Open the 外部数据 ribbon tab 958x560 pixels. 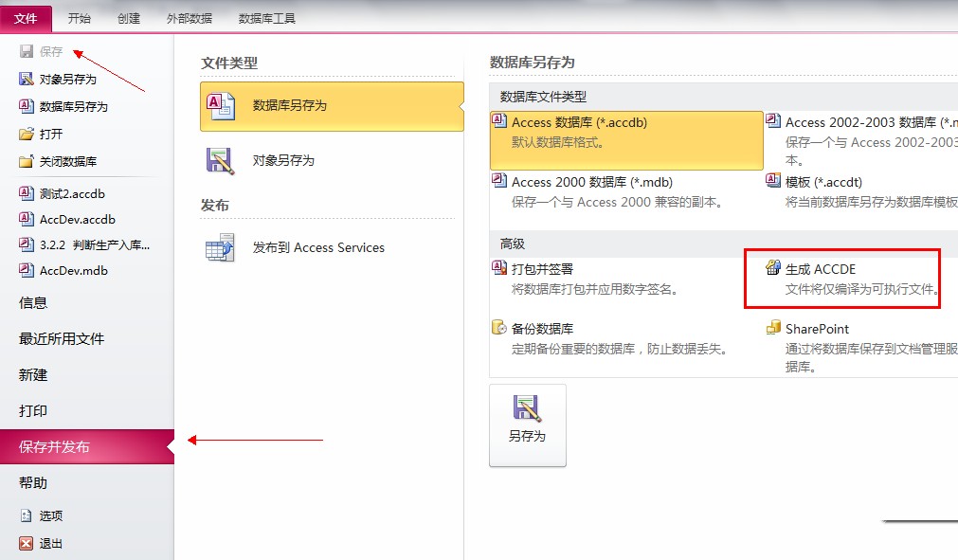(x=190, y=19)
